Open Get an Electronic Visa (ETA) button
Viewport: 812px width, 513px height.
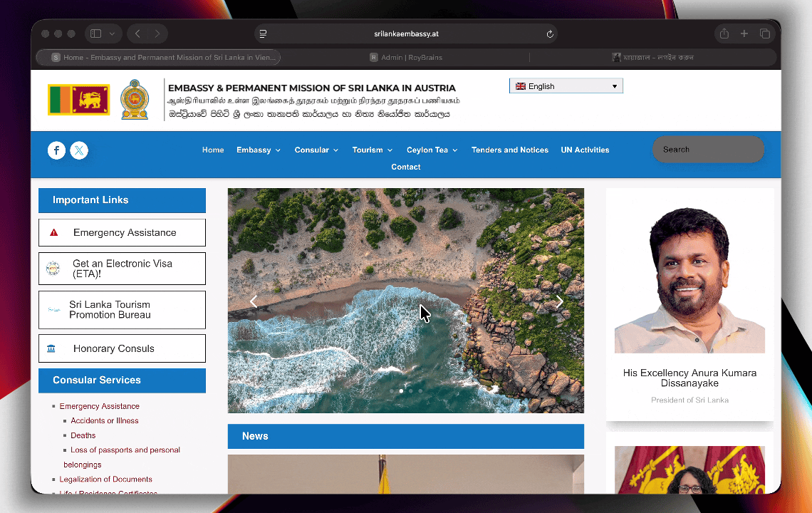(123, 269)
